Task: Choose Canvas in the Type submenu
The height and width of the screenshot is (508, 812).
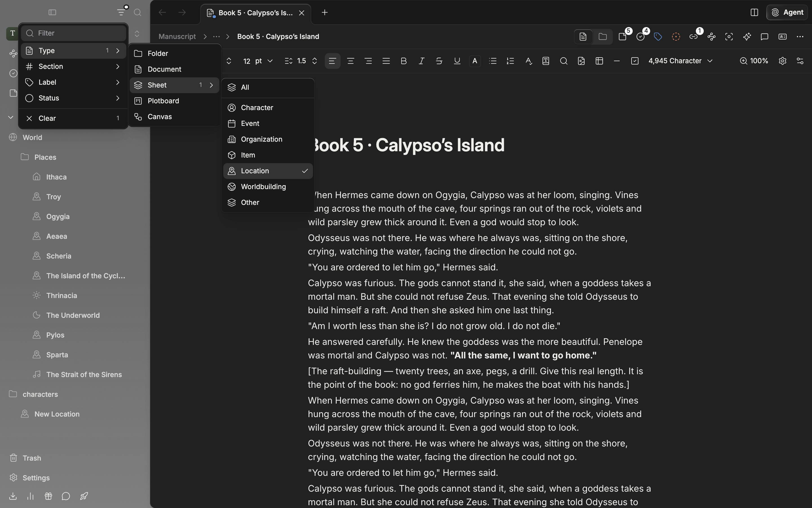Action: click(175, 117)
